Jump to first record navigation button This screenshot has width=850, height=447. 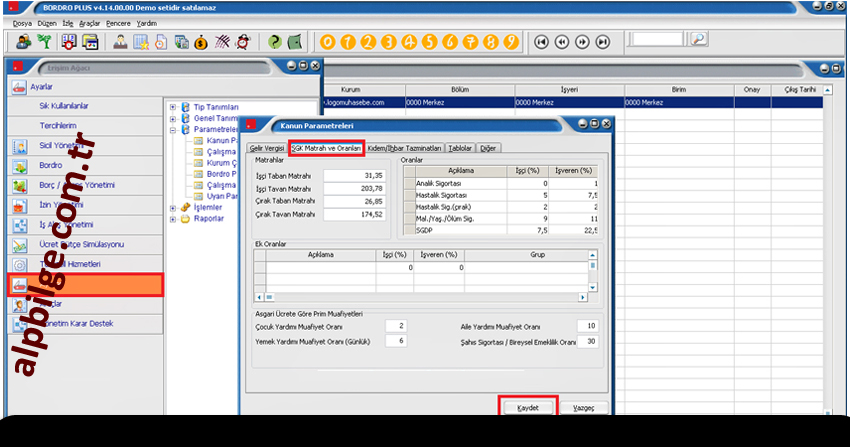click(541, 42)
